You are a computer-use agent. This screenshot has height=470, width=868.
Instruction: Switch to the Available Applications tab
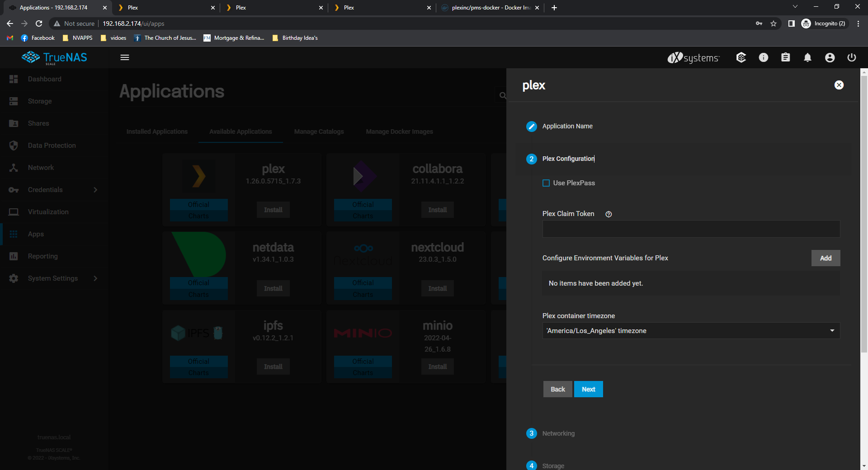pyautogui.click(x=241, y=132)
